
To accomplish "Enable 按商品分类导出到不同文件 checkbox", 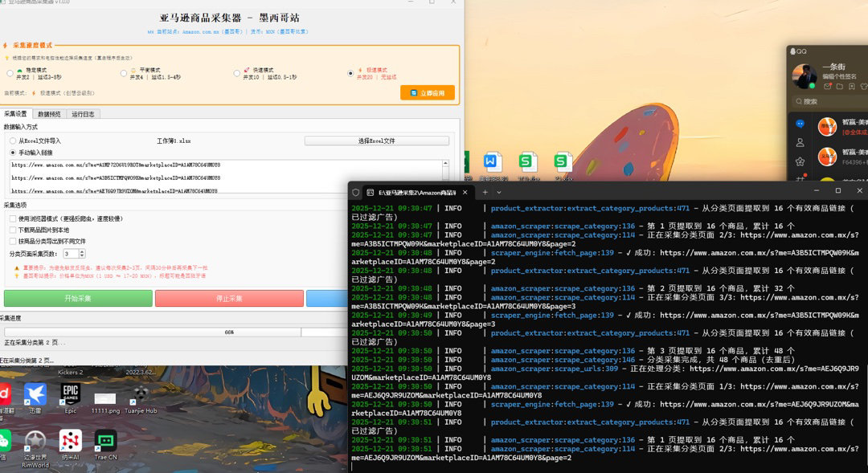I will tap(13, 241).
